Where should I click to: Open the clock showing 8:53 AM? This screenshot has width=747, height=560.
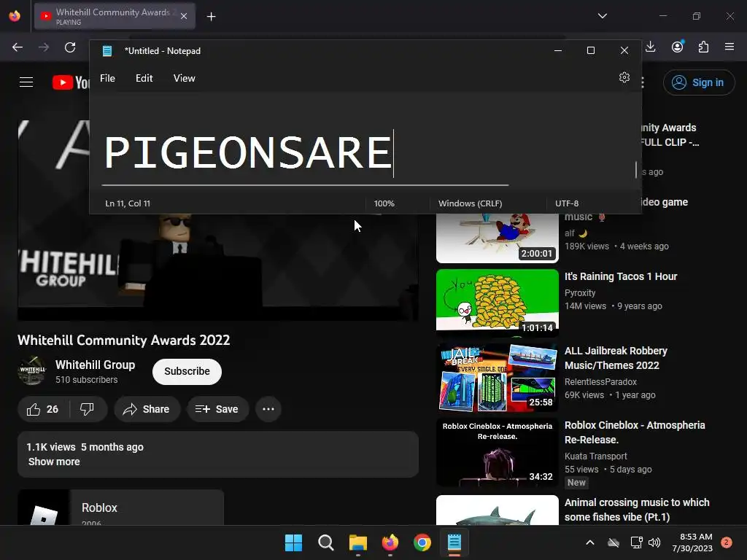tap(692, 542)
